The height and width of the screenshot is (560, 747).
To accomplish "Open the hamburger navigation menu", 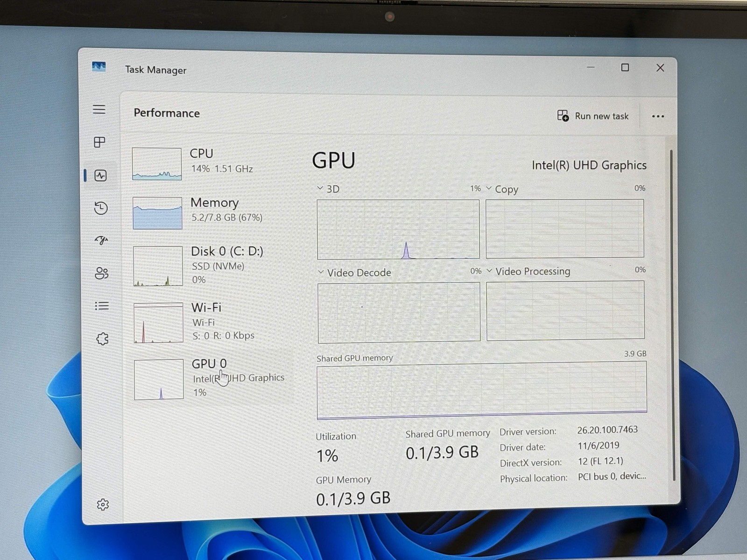I will pos(99,109).
